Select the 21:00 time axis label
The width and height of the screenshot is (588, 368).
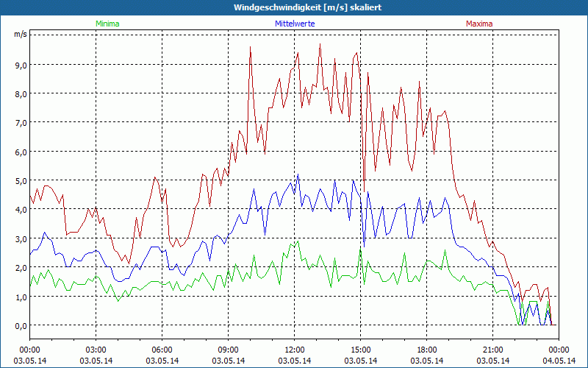(493, 350)
